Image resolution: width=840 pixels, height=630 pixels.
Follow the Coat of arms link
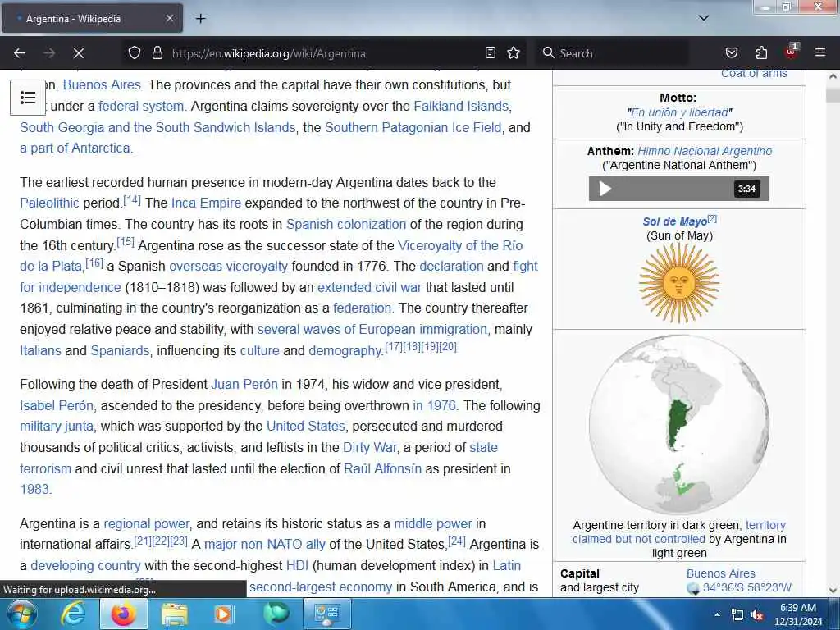pyautogui.click(x=754, y=73)
